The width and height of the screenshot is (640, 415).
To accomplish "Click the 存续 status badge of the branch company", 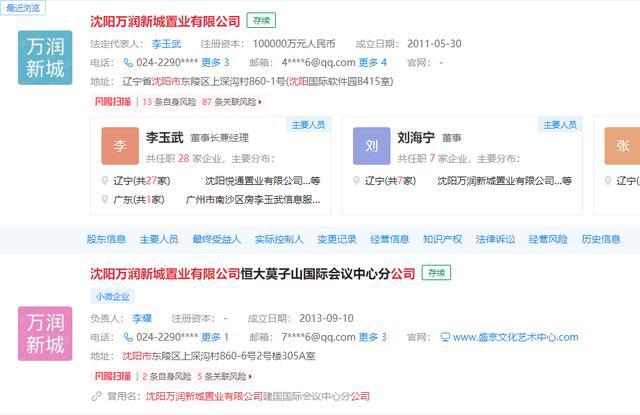I will tap(436, 273).
